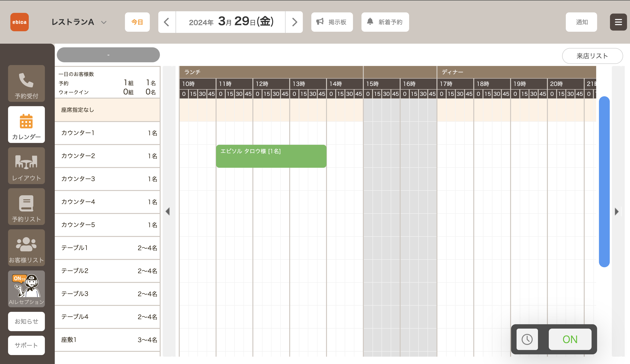Select the ランチ time band header

(271, 72)
